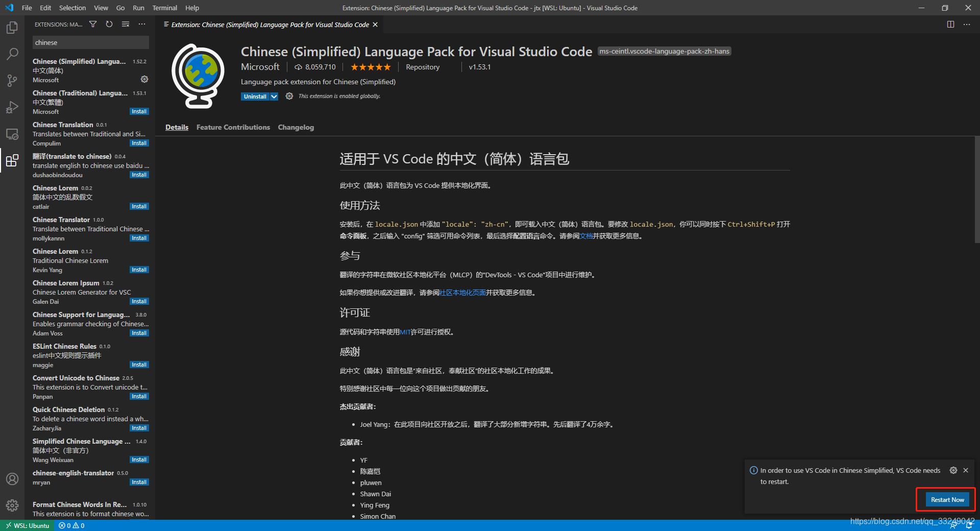Switch to Changelog tab
This screenshot has width=980, height=531.
click(x=296, y=127)
